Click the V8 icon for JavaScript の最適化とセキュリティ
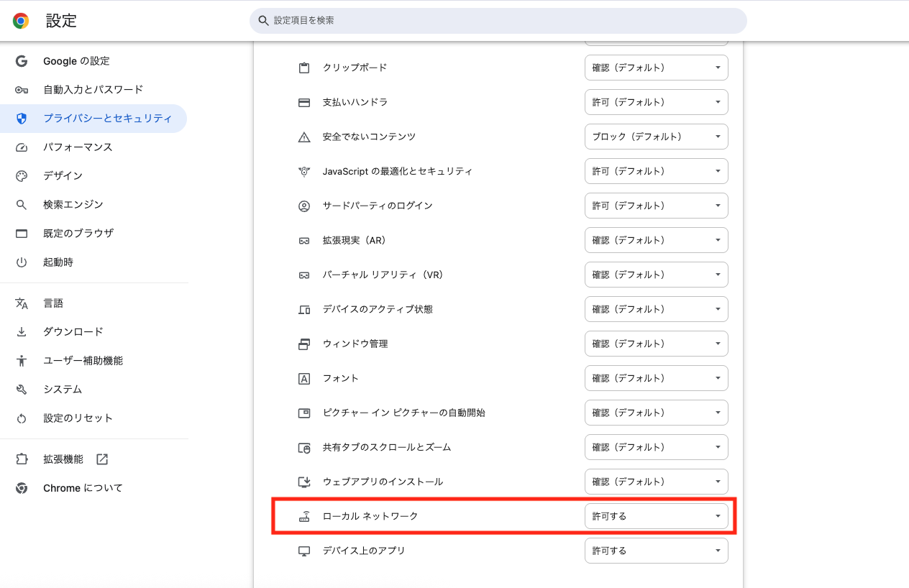Screen dimensions: 909x588 [x=304, y=171]
